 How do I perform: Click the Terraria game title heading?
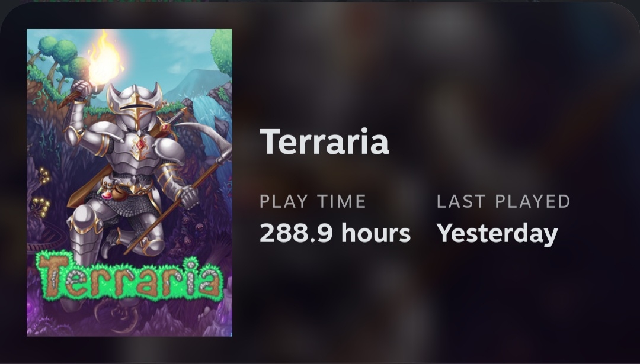(x=324, y=142)
